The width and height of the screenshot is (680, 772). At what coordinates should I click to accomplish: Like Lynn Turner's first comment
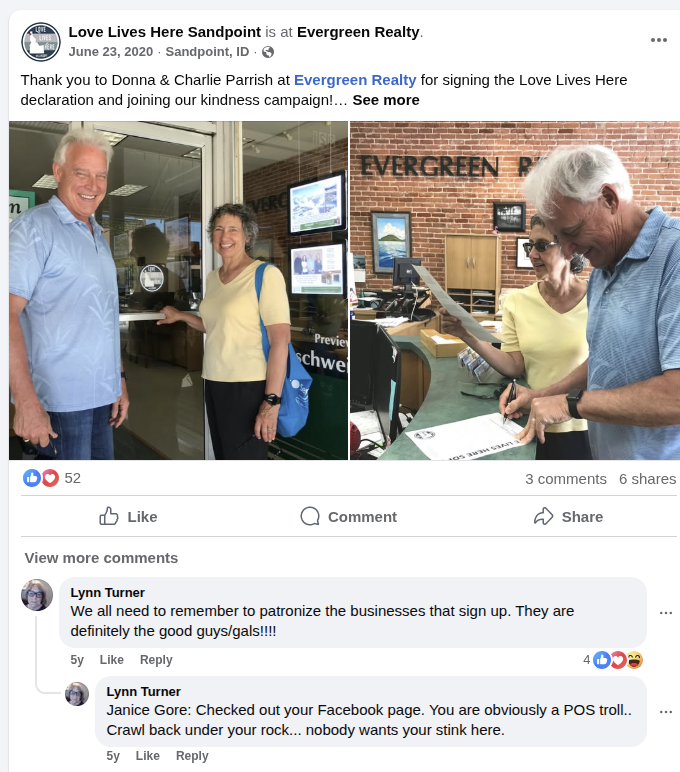pyautogui.click(x=112, y=660)
